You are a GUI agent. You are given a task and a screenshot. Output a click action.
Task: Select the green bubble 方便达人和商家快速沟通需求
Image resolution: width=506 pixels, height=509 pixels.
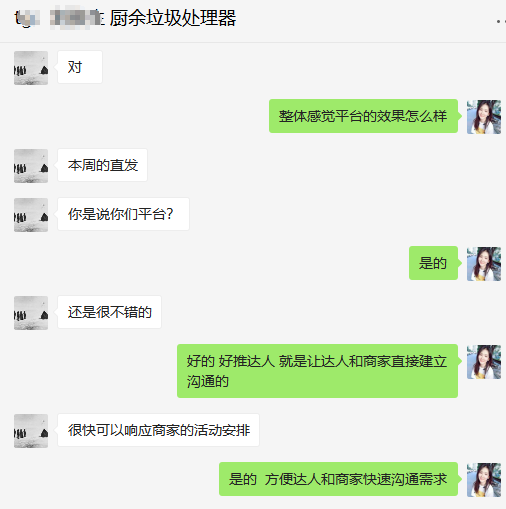[x=338, y=479]
